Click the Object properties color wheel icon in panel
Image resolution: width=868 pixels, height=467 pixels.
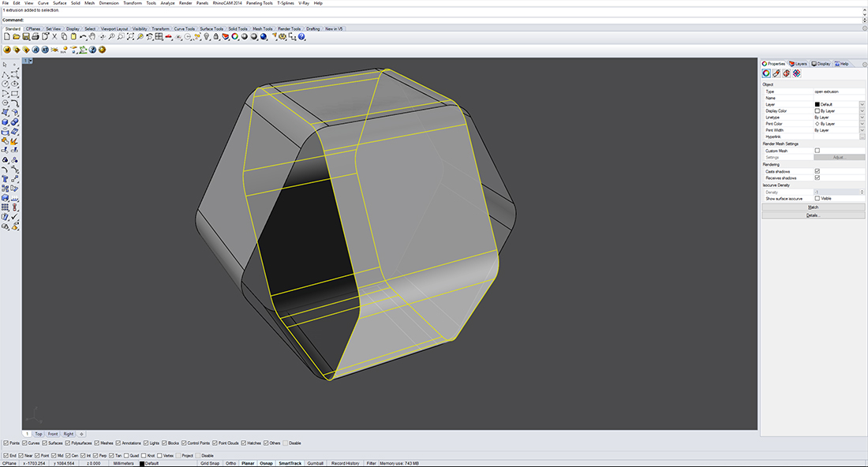tap(766, 73)
